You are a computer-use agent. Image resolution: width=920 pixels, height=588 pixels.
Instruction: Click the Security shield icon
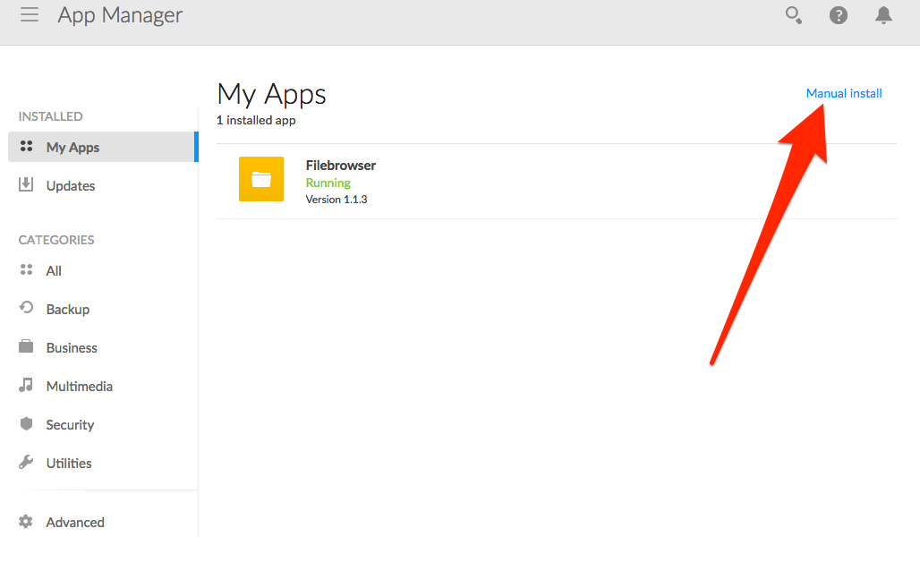(x=27, y=423)
